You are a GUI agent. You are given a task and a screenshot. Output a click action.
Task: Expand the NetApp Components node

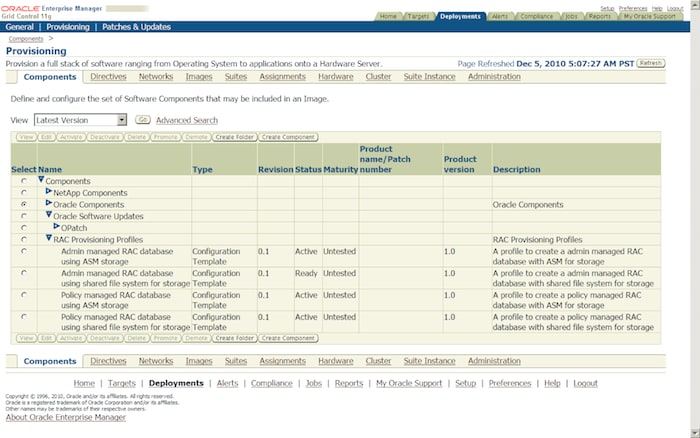click(49, 192)
